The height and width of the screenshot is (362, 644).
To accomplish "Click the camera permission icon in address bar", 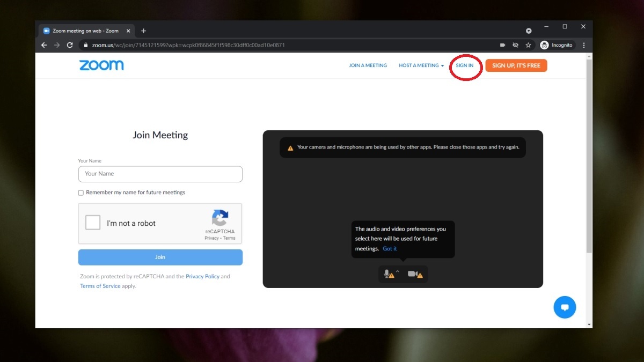I will click(503, 45).
